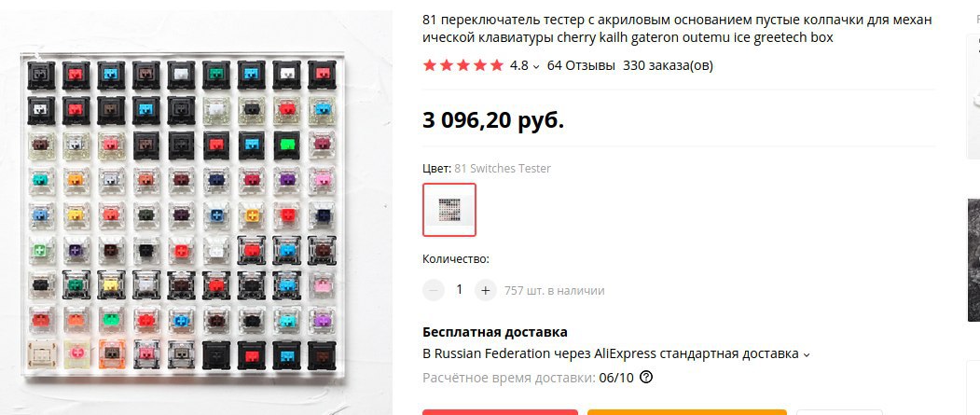Click the large switch tester product photo
The width and height of the screenshot is (980, 415).
tap(183, 214)
